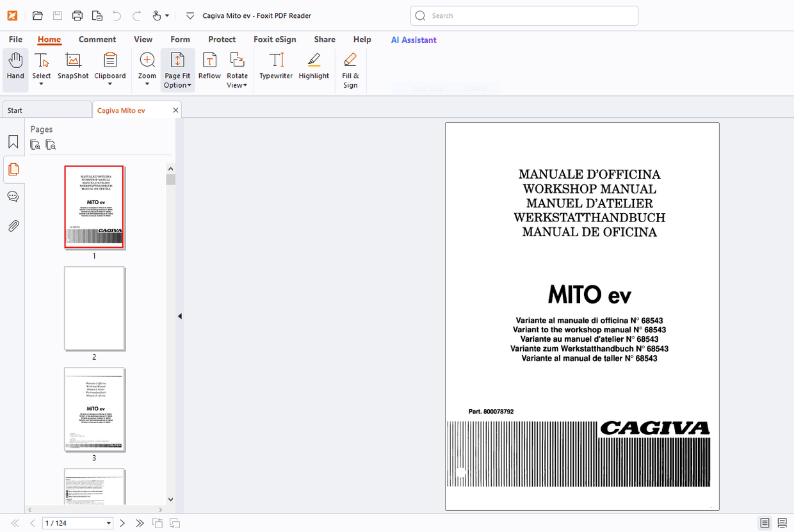
Task: Switch to single page view
Action: 765,523
